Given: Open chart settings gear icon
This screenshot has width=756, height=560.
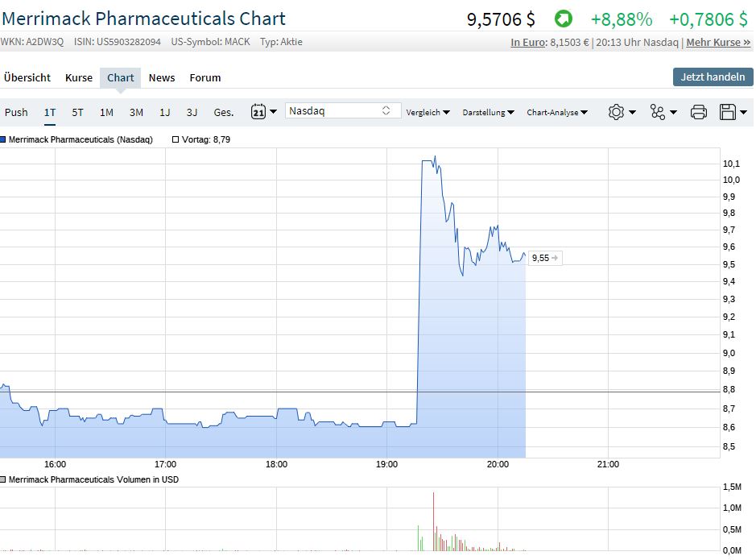Looking at the screenshot, I should point(617,112).
